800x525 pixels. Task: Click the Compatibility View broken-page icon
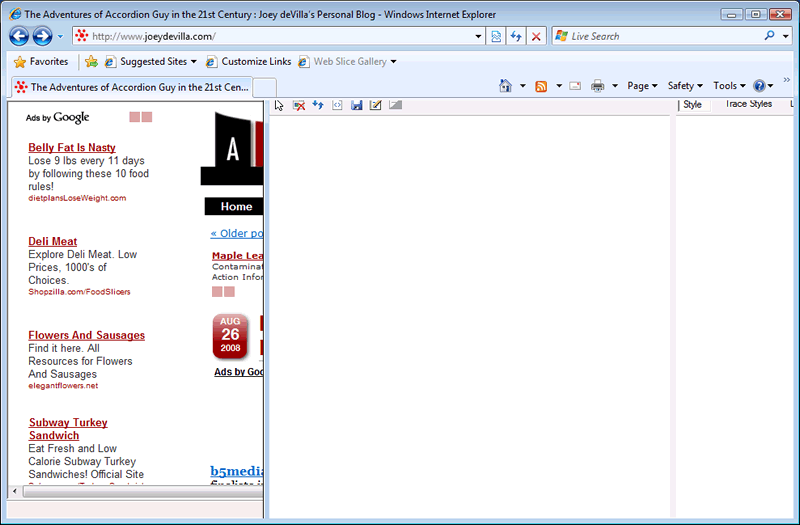(x=496, y=36)
